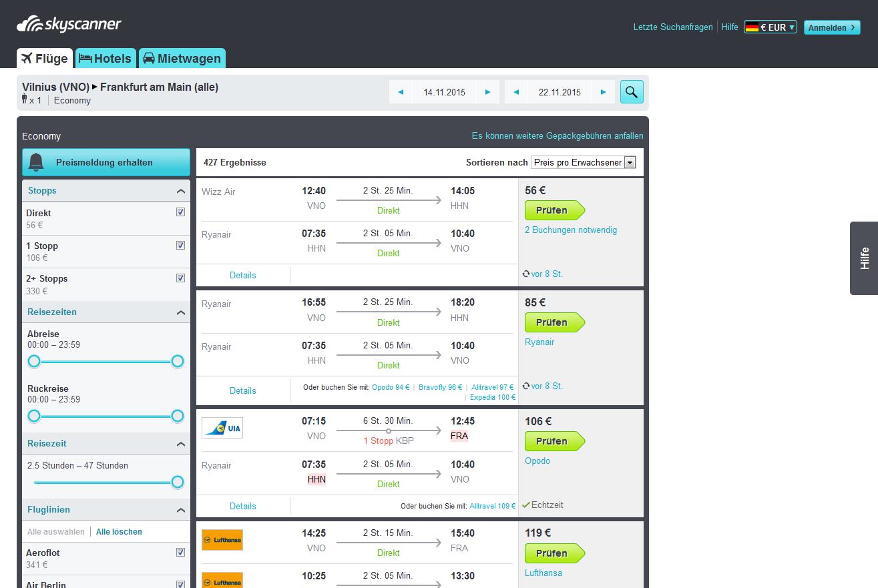Viewport: 878px width, 588px height.
Task: Click the 14.11.2015 departure date field
Action: tap(445, 92)
